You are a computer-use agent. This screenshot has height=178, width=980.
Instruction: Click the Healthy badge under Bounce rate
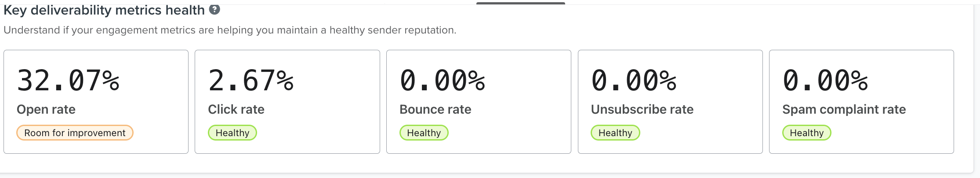click(x=424, y=133)
